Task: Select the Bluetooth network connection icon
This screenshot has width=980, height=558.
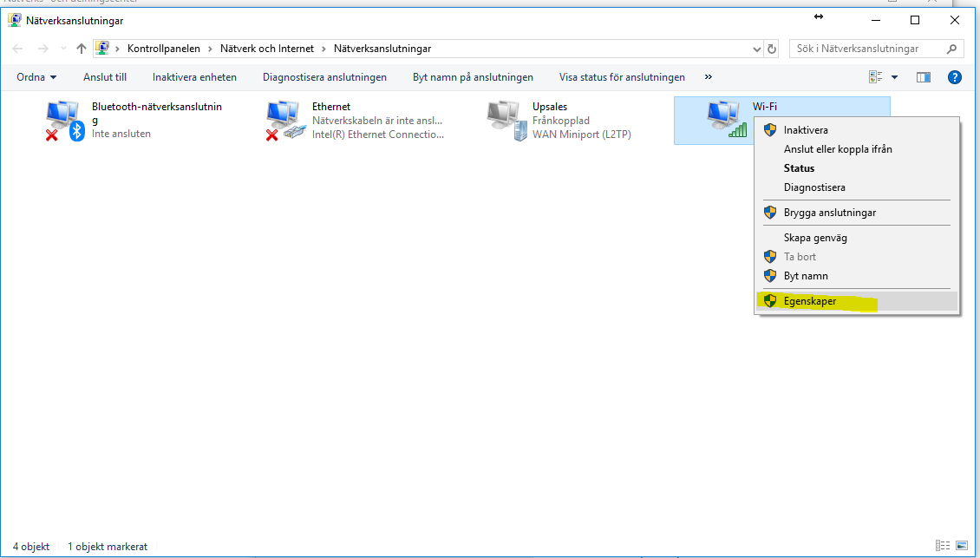Action: click(65, 121)
